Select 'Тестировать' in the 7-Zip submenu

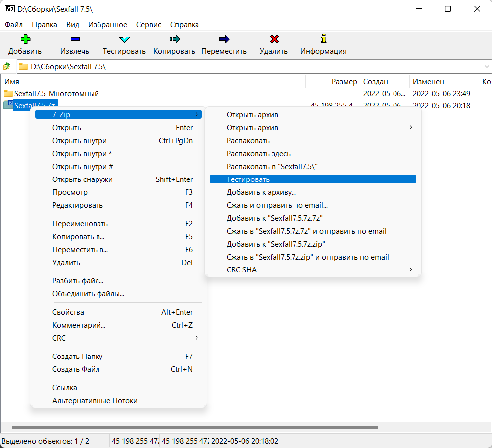click(x=248, y=179)
